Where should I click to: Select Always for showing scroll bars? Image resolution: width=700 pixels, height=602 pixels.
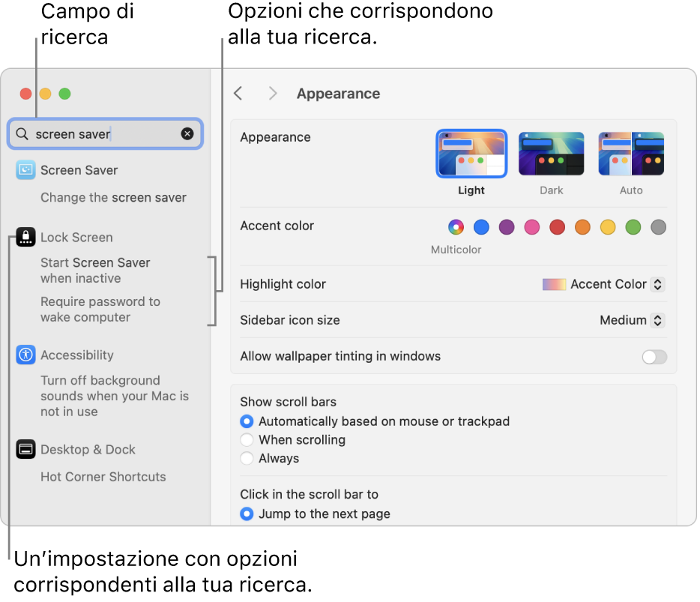(247, 458)
